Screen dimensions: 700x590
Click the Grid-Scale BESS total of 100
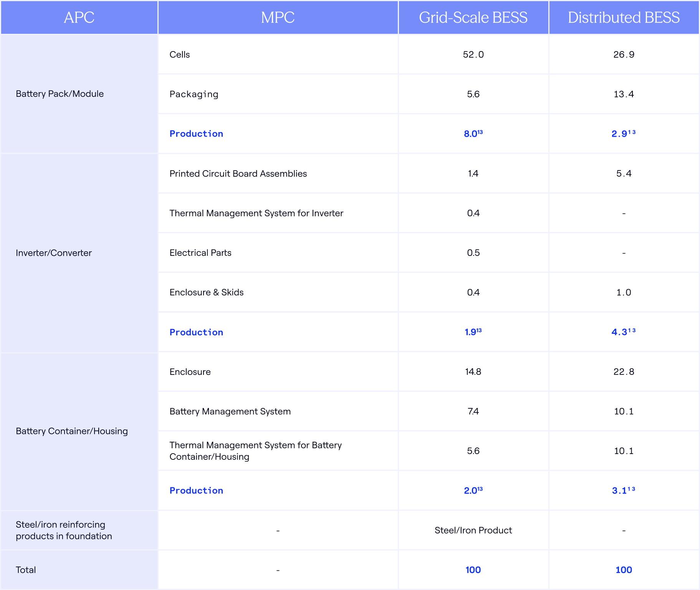pos(473,570)
